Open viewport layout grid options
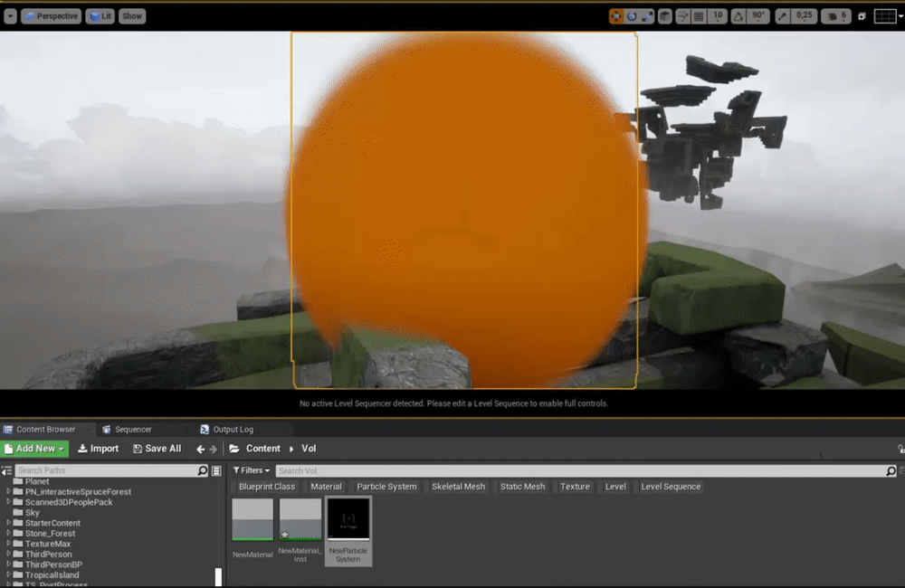Screen dimensions: 905x588 (885, 16)
